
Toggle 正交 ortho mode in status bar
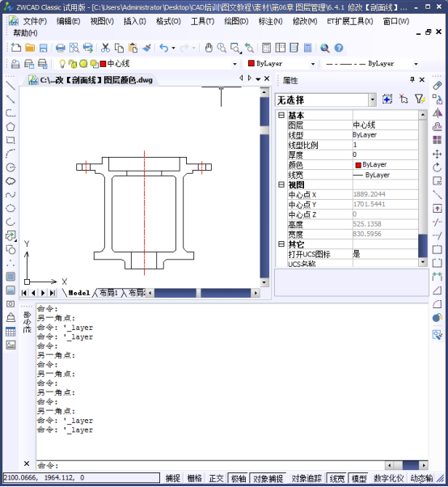pos(217,478)
